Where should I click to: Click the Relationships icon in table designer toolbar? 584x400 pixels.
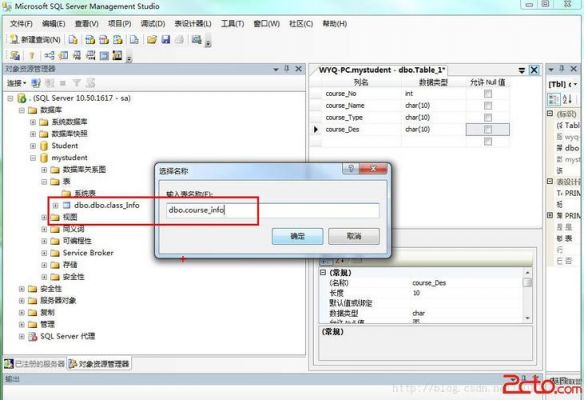49,56
